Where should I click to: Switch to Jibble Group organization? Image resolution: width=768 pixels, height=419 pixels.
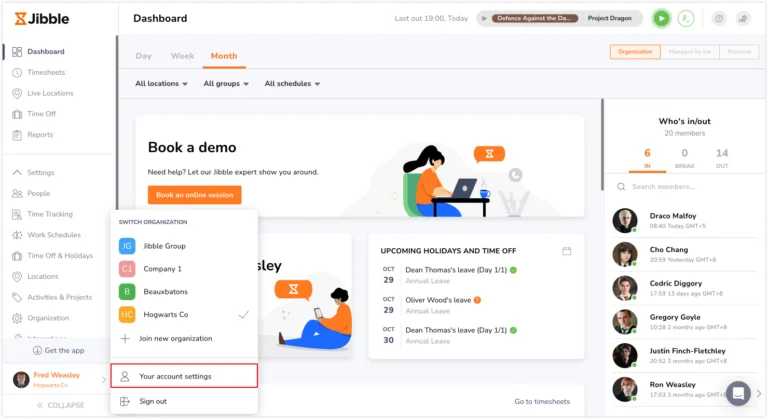click(184, 246)
